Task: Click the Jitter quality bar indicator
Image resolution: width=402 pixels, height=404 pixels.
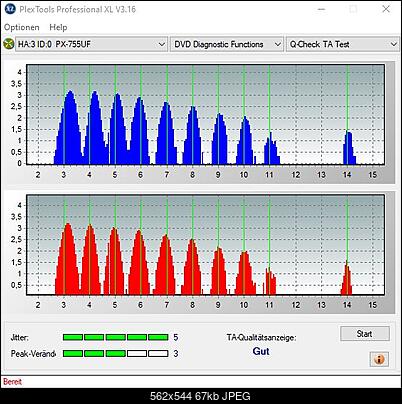Action: coord(115,337)
